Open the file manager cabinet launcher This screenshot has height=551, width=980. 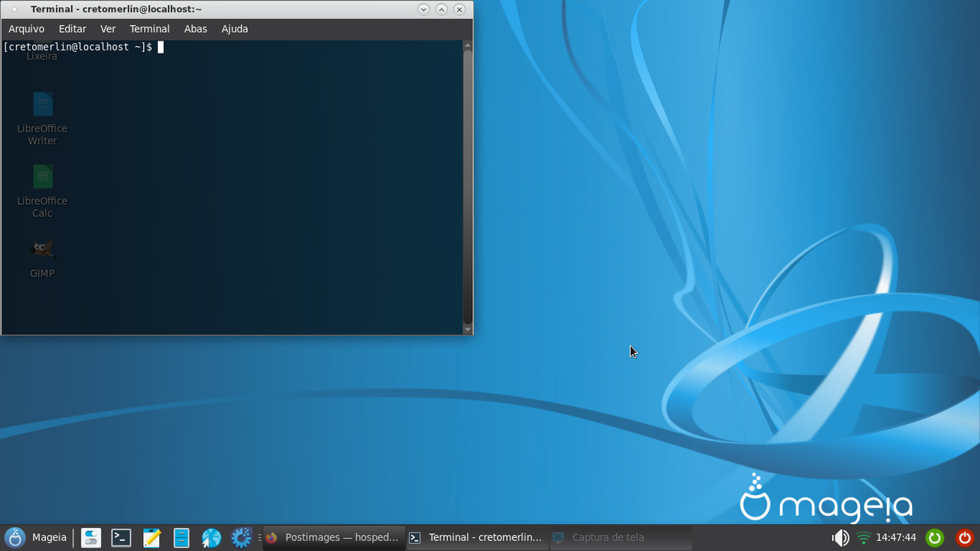click(181, 538)
